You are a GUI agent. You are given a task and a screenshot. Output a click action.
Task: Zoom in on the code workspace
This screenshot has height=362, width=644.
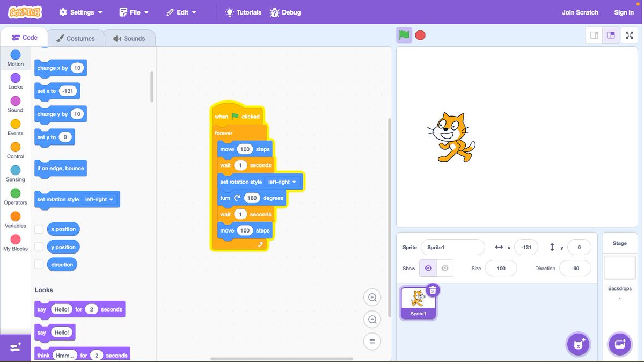[x=372, y=298]
